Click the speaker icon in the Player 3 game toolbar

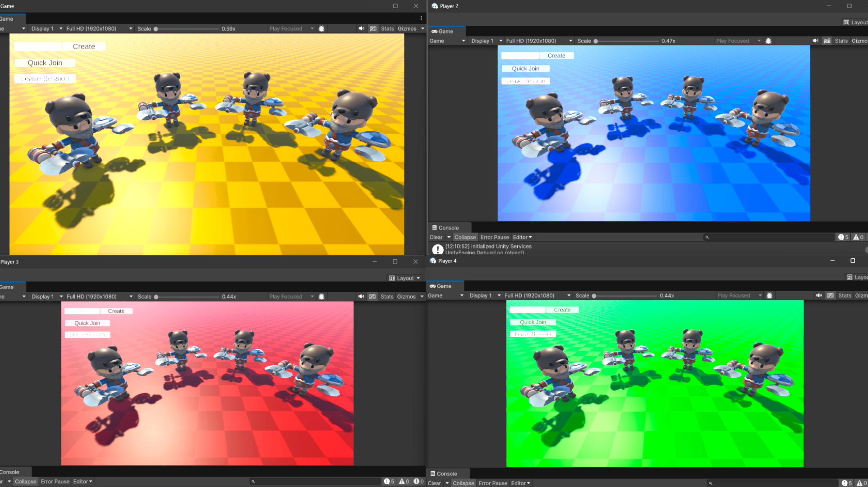[361, 296]
